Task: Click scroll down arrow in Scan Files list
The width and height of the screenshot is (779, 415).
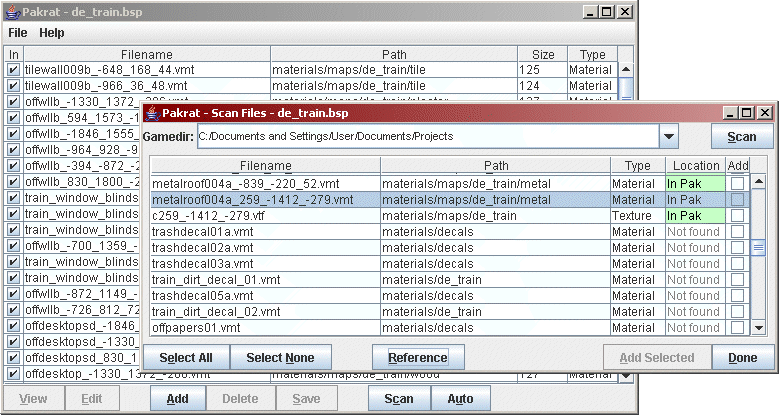Action: 759,328
